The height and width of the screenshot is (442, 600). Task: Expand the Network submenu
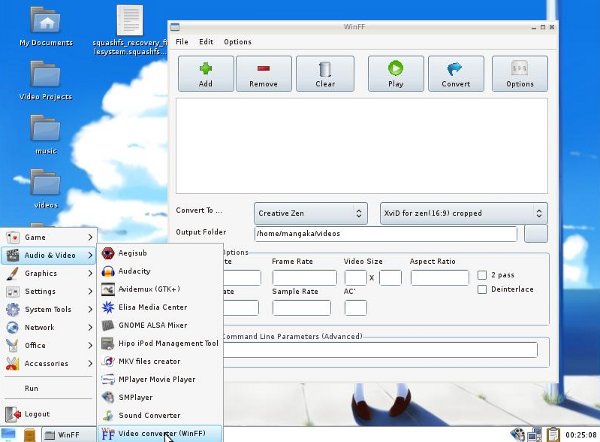click(49, 327)
